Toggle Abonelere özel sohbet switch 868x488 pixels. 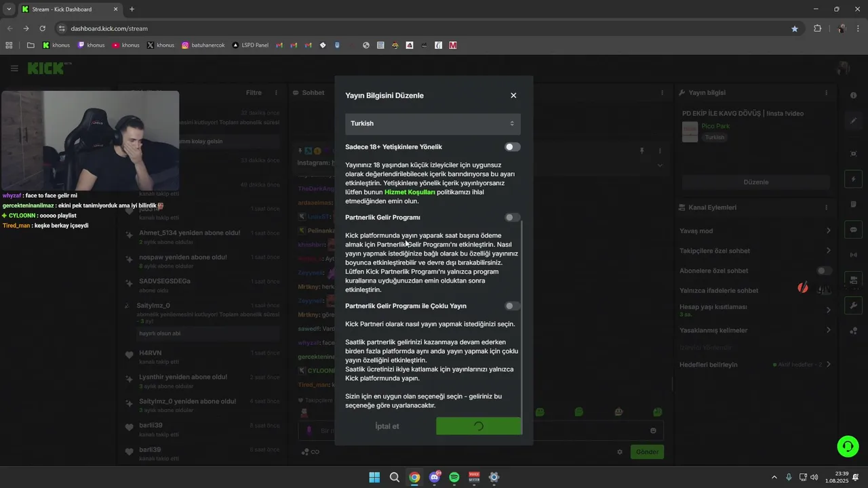(x=824, y=271)
